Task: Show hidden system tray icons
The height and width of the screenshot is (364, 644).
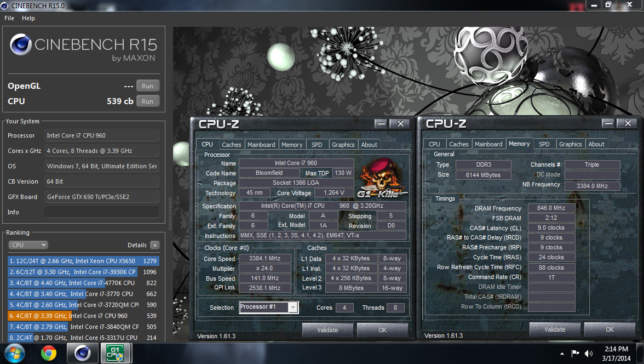Action: [562, 354]
